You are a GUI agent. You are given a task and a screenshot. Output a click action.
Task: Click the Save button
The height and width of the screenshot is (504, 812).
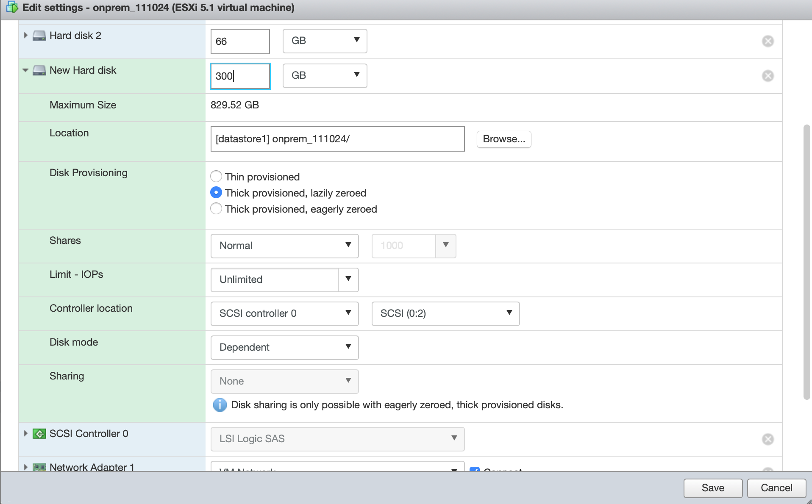pyautogui.click(x=713, y=488)
